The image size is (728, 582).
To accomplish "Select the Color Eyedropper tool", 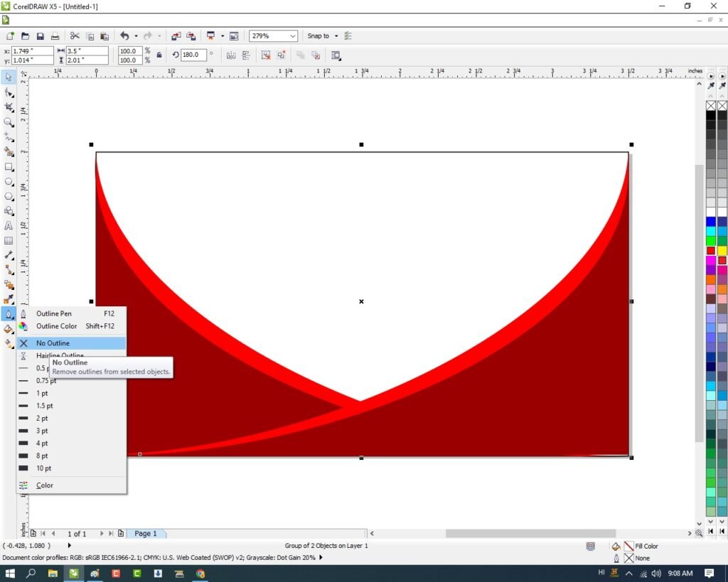I will tap(9, 299).
